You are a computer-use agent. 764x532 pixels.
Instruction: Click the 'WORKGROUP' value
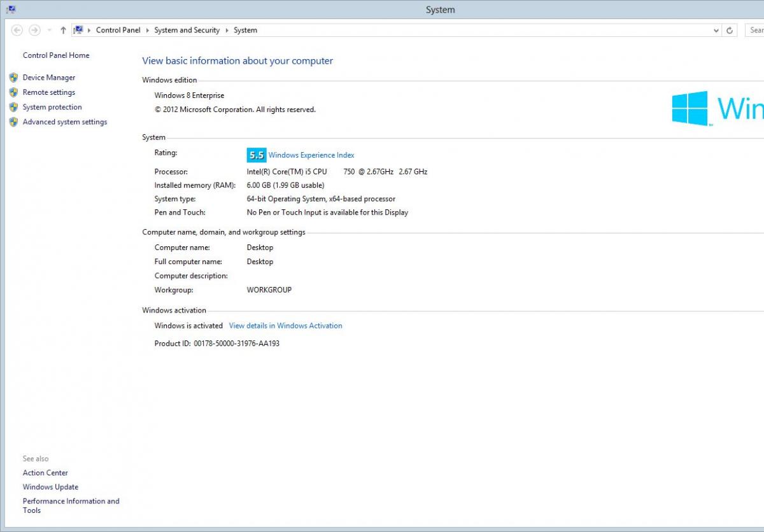(x=269, y=290)
